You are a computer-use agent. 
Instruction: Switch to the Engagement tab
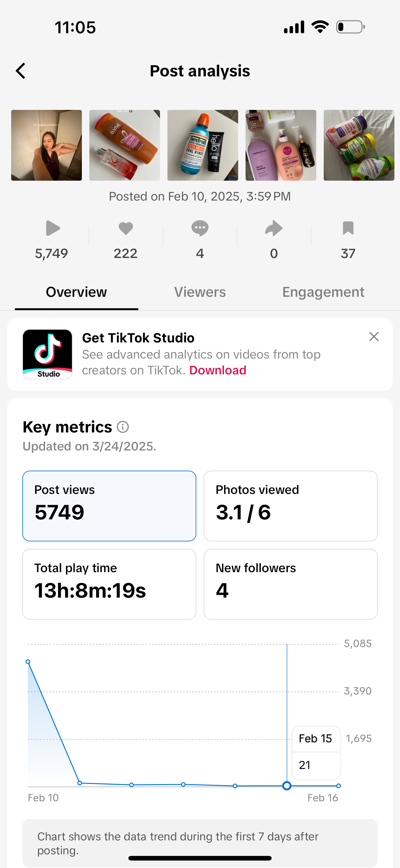coord(323,292)
